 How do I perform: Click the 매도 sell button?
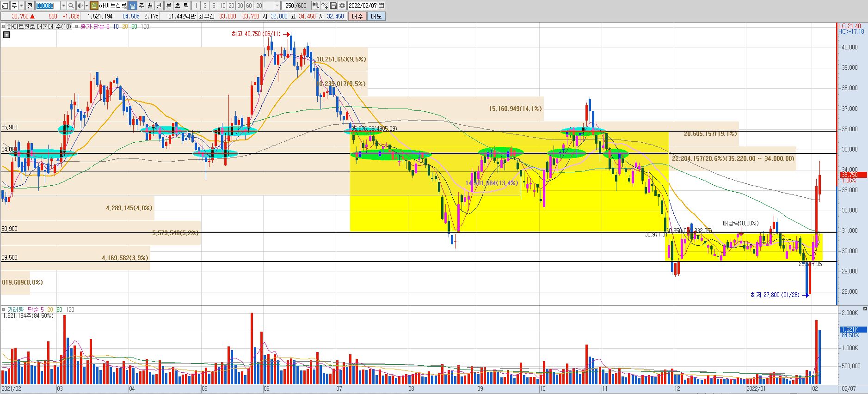(x=376, y=16)
